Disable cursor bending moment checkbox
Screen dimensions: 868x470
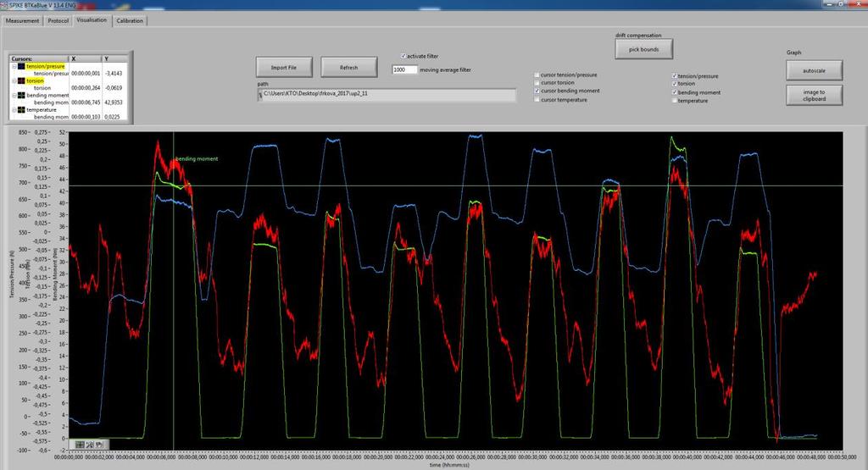point(537,91)
